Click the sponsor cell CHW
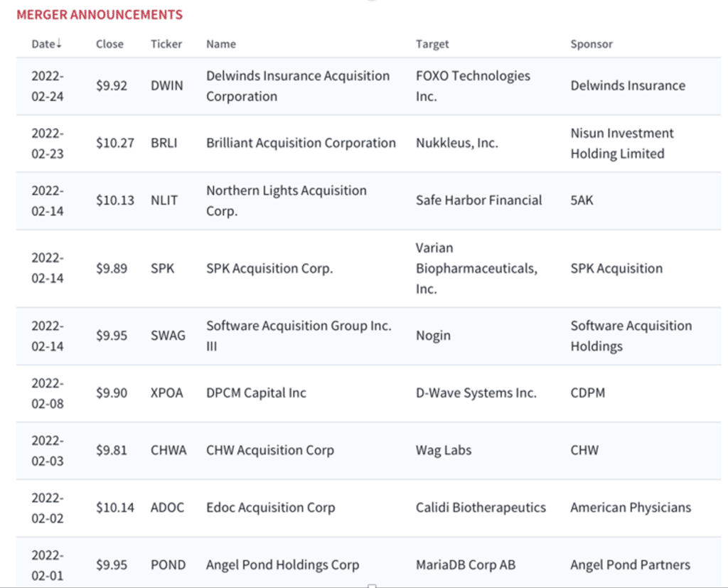The width and height of the screenshot is (728, 588). click(x=584, y=450)
